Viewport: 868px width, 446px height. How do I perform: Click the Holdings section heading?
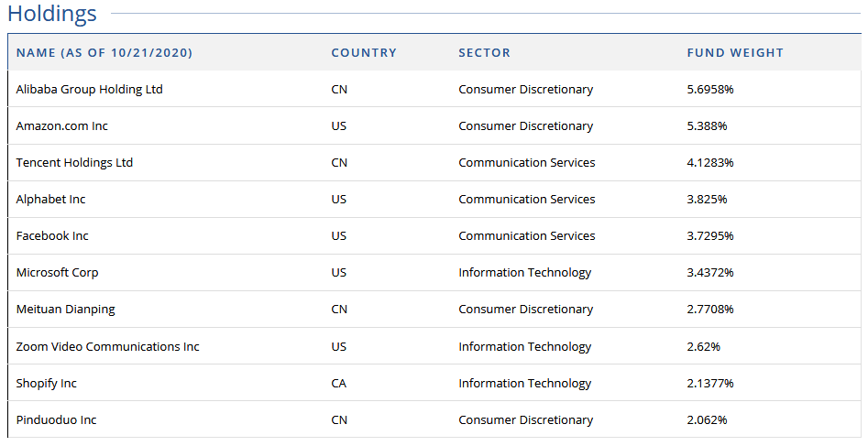click(52, 14)
